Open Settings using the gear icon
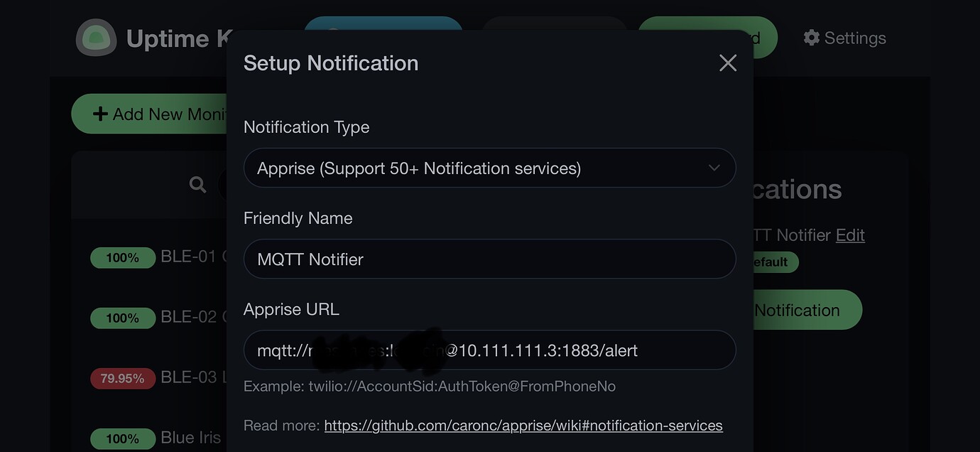The image size is (980, 452). click(812, 37)
